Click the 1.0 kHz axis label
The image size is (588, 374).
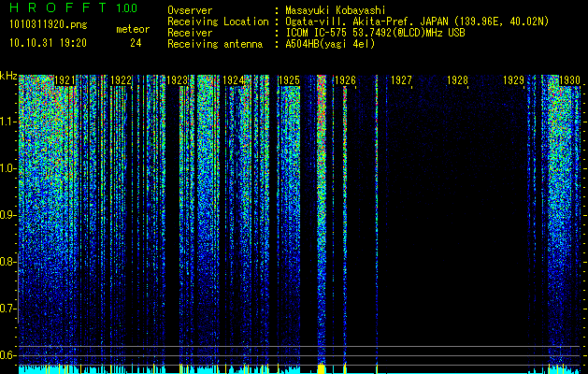pyautogui.click(x=7, y=168)
